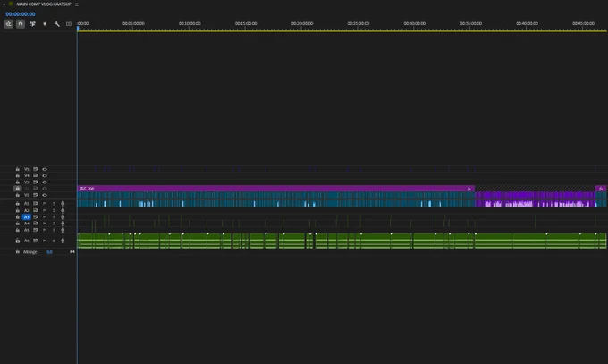This screenshot has width=608, height=364.
Task: Mute track A1
Action: point(45,203)
